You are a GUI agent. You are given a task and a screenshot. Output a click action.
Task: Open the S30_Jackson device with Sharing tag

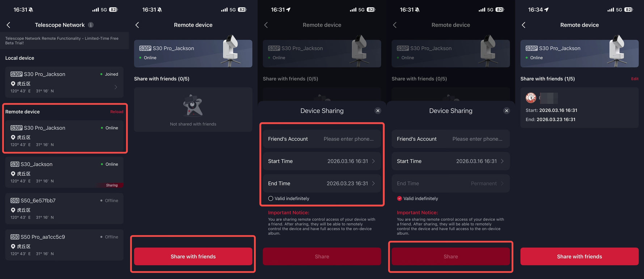[64, 172]
